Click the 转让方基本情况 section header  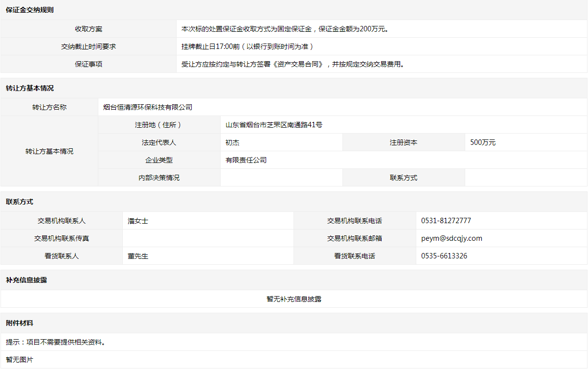30,88
